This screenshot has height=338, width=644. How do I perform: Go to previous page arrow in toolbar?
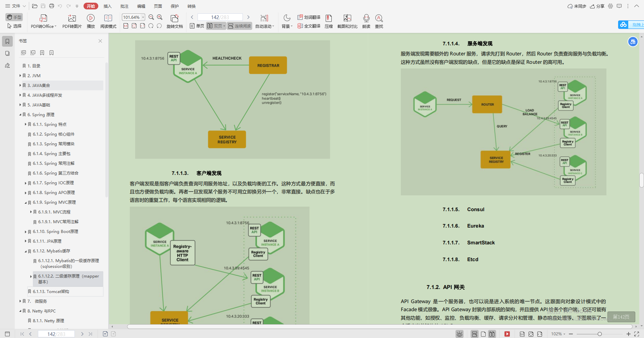pyautogui.click(x=192, y=17)
